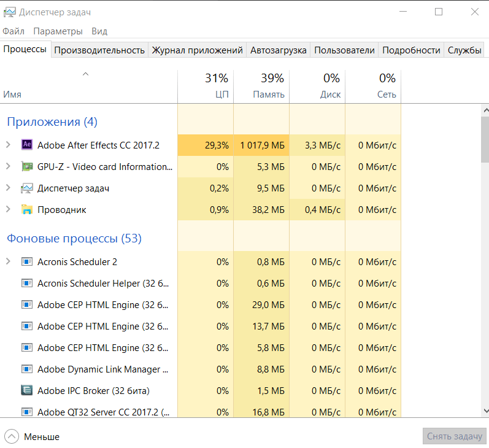Viewport: 489px width, 448px height.
Task: Select the Adobe After Effects CC 2017.2 row
Action: [x=200, y=145]
